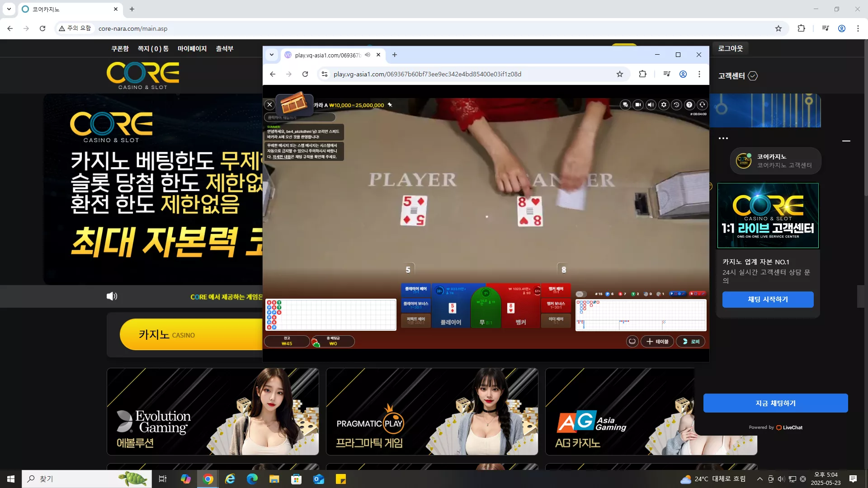This screenshot has width=868, height=488.
Task: Bet on 플레이어 보너스 side bet
Action: pos(415,305)
